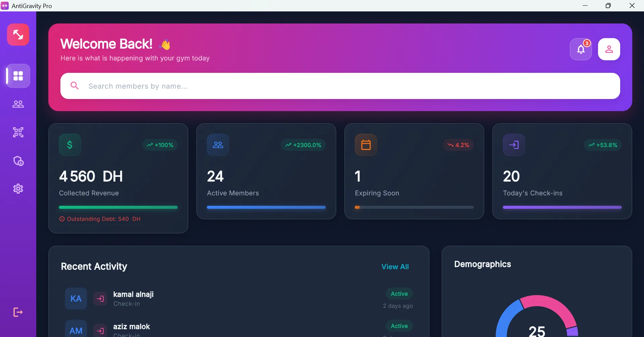Select kamal alnaji's activity entry
The image size is (644, 337).
coord(134,298)
